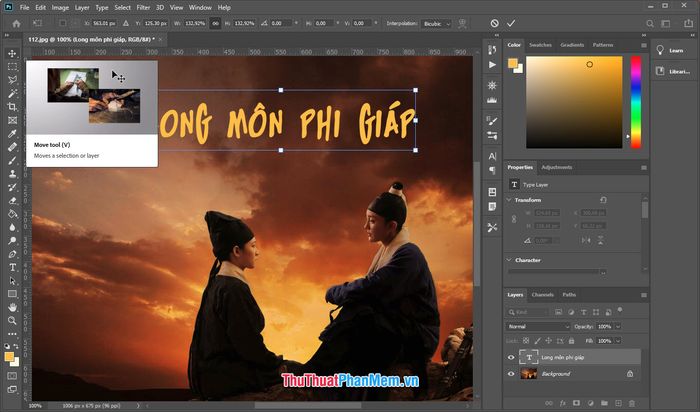Select the Crop tool
Viewport: 700px width, 412px height.
coord(12,107)
